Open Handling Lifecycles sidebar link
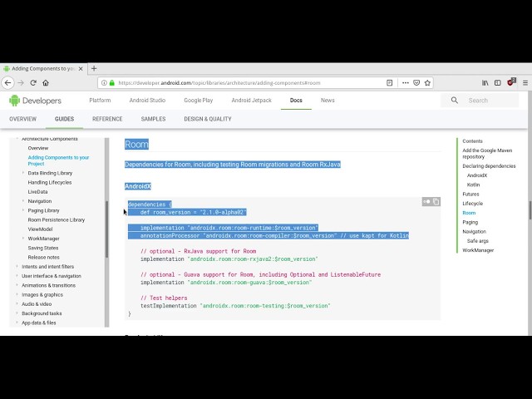The width and height of the screenshot is (532, 399). coord(50,183)
